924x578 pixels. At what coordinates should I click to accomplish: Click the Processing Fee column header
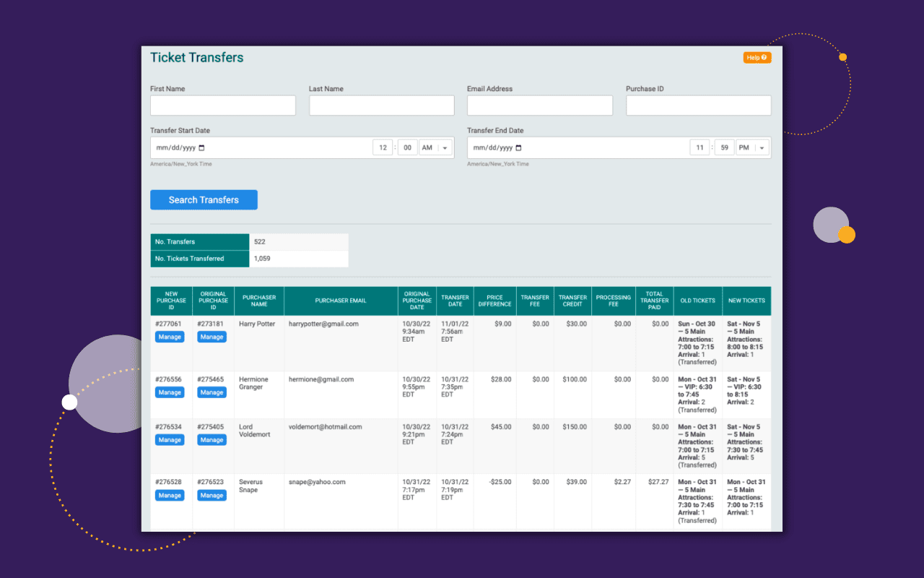click(x=614, y=301)
